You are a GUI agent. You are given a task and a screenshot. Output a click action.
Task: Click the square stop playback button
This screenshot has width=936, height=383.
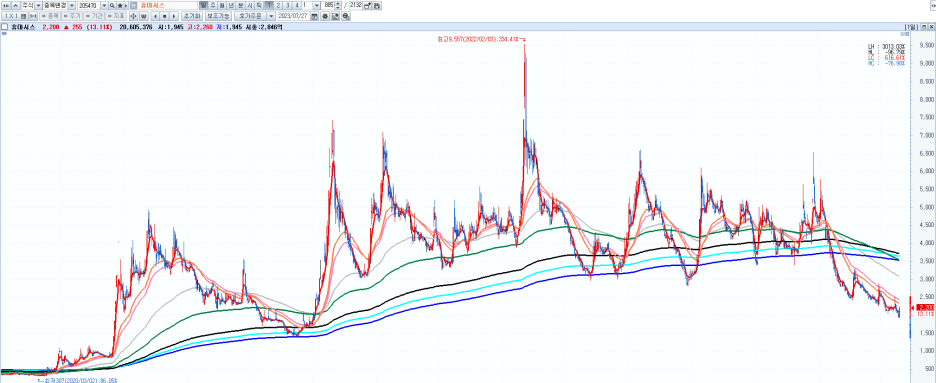tap(164, 16)
